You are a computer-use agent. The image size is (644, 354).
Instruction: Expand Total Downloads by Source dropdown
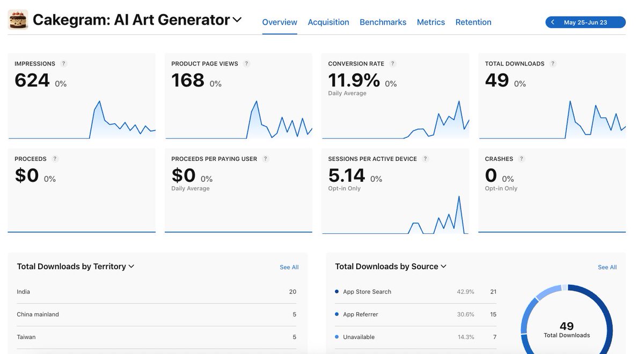[x=391, y=267]
